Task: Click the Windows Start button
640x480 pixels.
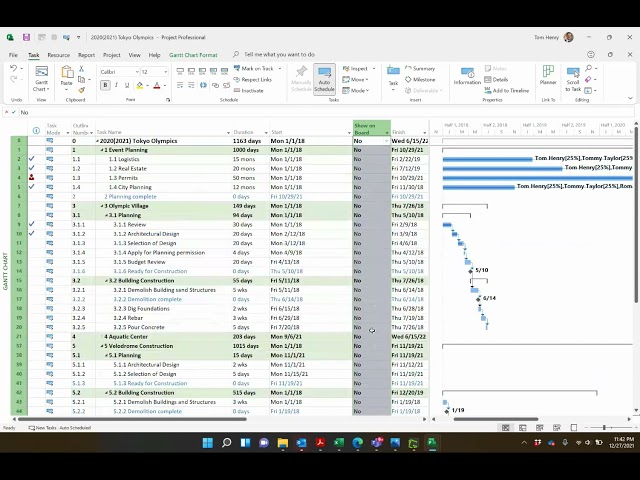Action: click(x=208, y=443)
